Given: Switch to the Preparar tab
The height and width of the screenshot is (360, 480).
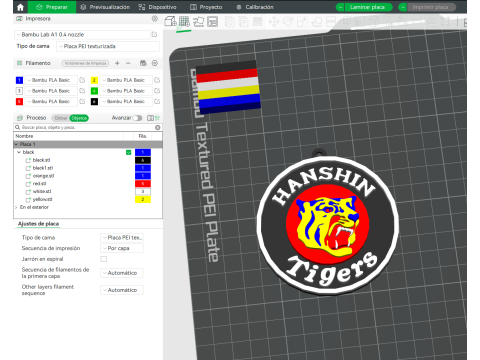Looking at the screenshot, I should coord(52,7).
